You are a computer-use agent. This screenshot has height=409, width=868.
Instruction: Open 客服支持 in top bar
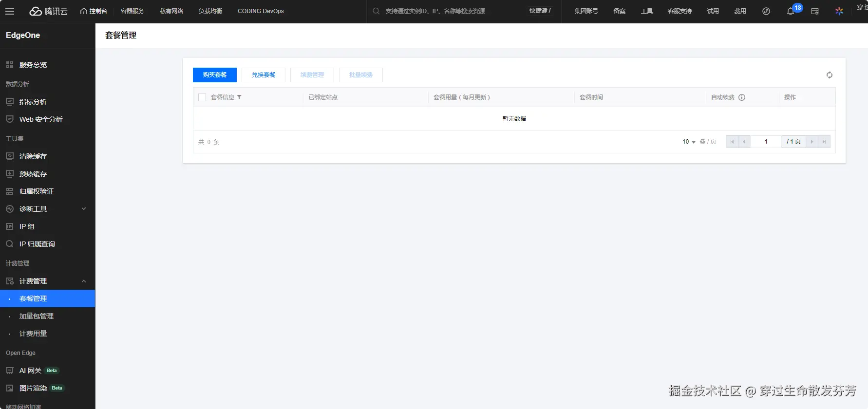pos(680,11)
